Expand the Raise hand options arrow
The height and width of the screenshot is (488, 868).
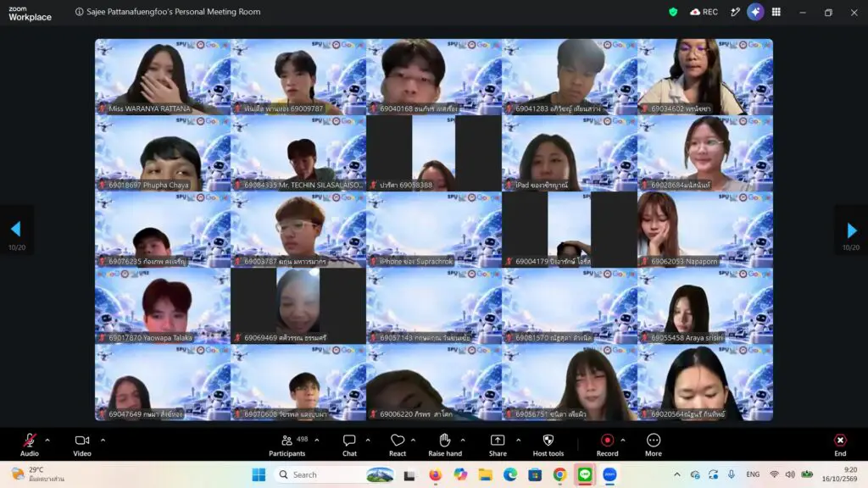(x=463, y=441)
